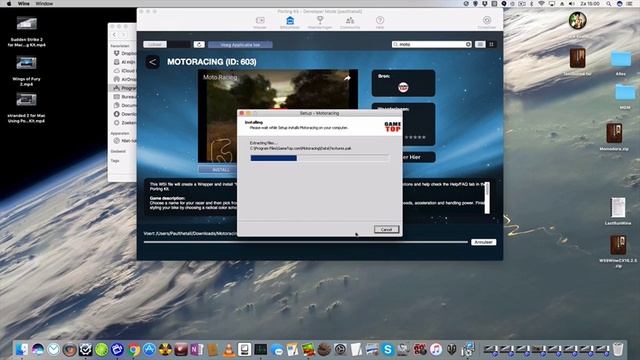Select Sudden Strike 2 for Mac video file
Screen dimensions: 640x360
[x=27, y=31]
